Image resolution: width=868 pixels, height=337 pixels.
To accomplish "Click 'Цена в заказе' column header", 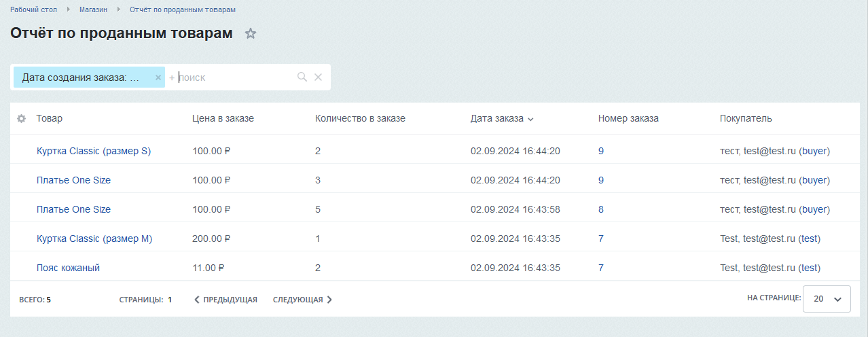I will [x=223, y=119].
